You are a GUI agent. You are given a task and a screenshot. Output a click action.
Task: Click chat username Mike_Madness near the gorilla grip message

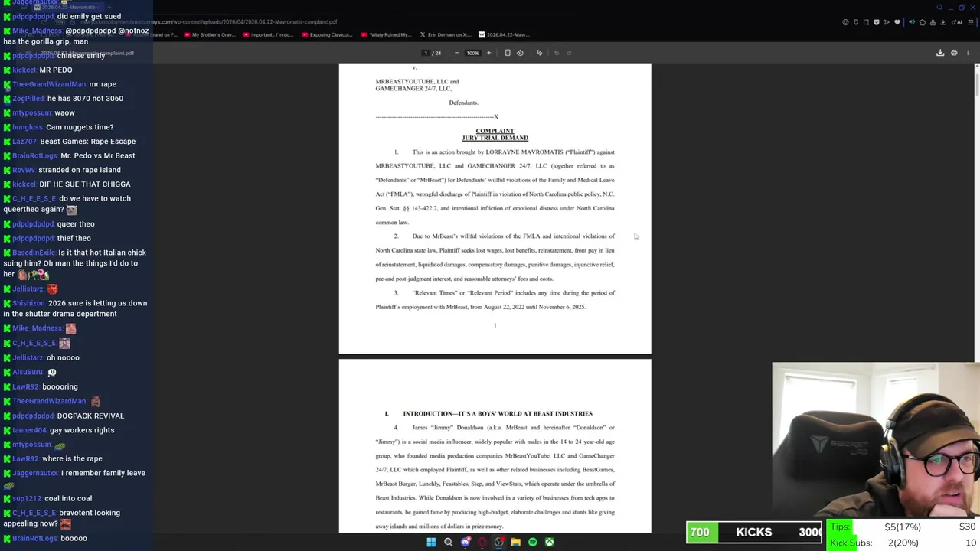tap(37, 31)
